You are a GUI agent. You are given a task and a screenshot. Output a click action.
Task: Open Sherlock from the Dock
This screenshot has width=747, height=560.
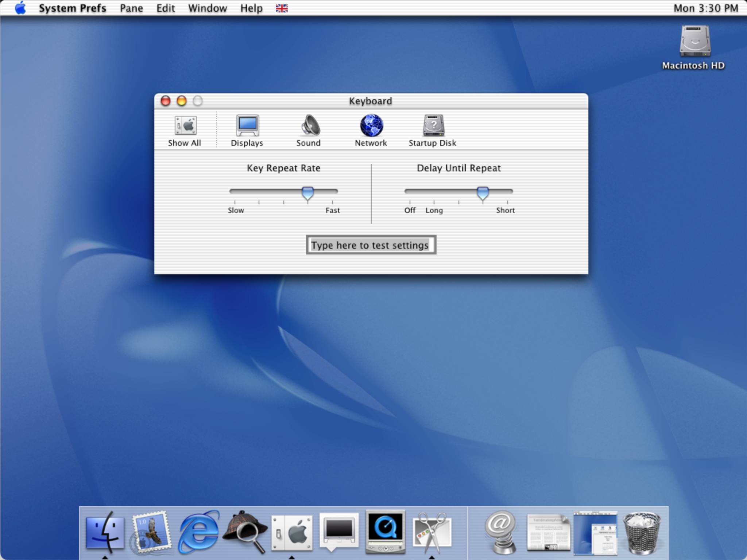coord(245,532)
